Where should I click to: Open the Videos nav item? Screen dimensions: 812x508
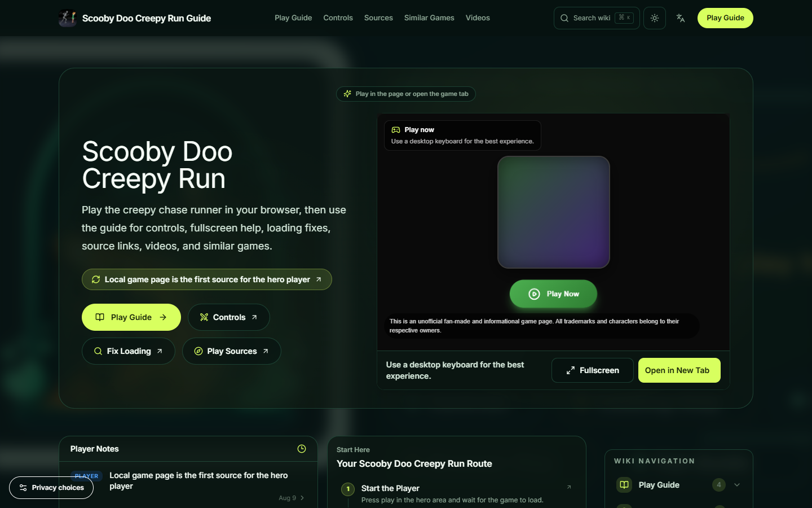point(478,18)
